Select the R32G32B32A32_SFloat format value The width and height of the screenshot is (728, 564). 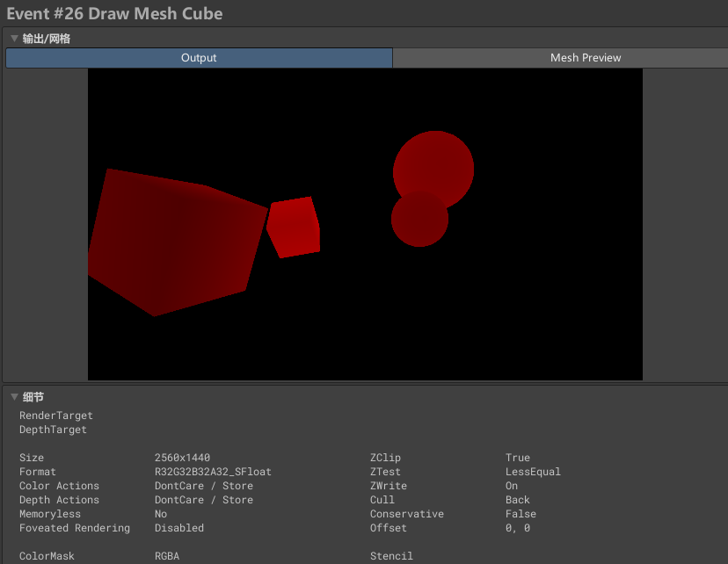pyautogui.click(x=213, y=472)
